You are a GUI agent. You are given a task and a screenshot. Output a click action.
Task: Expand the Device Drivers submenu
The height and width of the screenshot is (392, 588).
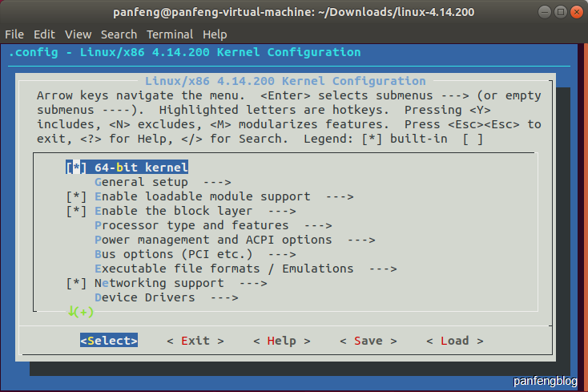pos(166,297)
